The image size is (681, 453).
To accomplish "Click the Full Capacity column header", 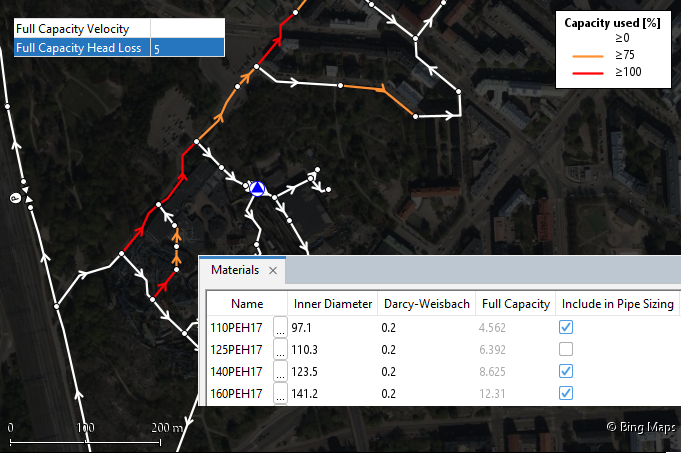I will tap(515, 304).
